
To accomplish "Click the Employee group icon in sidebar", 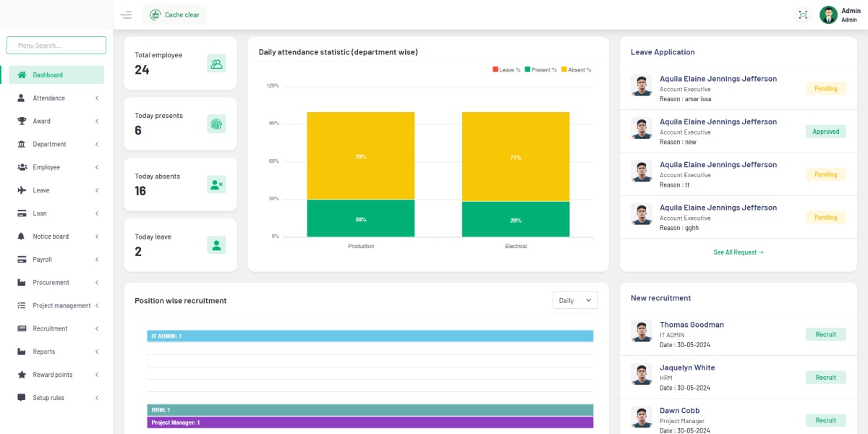I will 22,167.
